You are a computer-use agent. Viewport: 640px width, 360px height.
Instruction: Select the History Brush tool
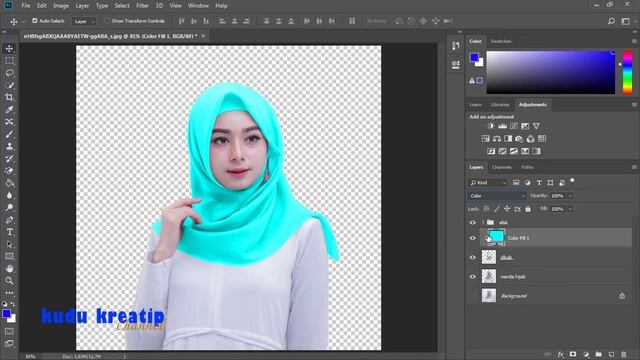[x=9, y=159]
